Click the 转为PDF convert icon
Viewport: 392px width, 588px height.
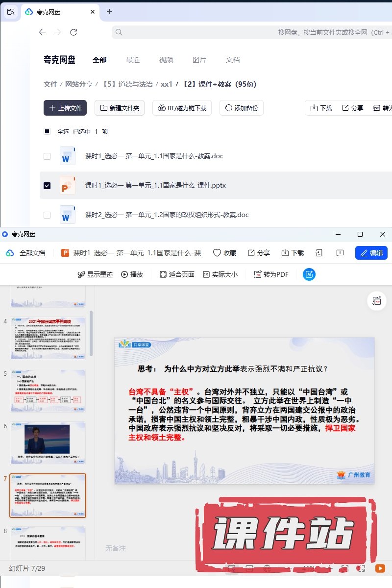coord(258,274)
